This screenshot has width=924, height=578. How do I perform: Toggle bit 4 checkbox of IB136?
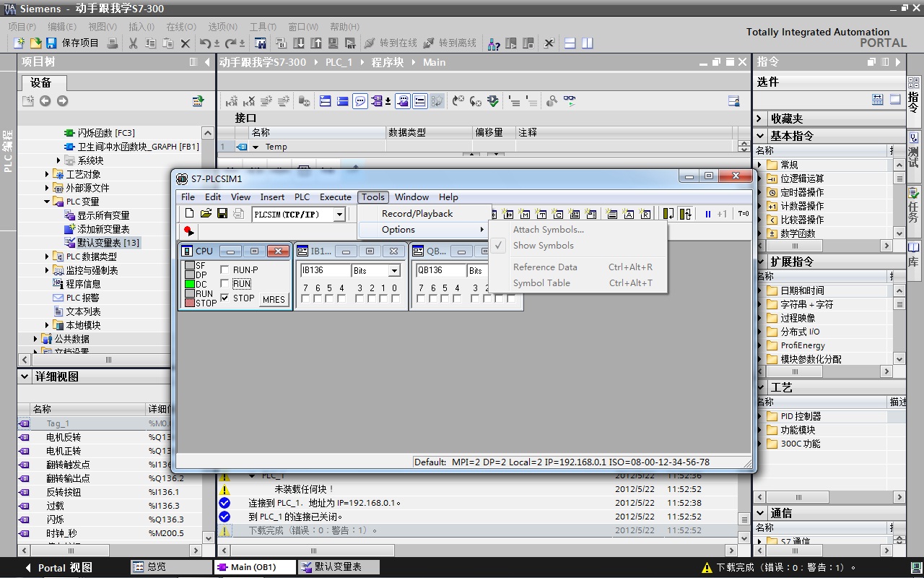pos(341,298)
